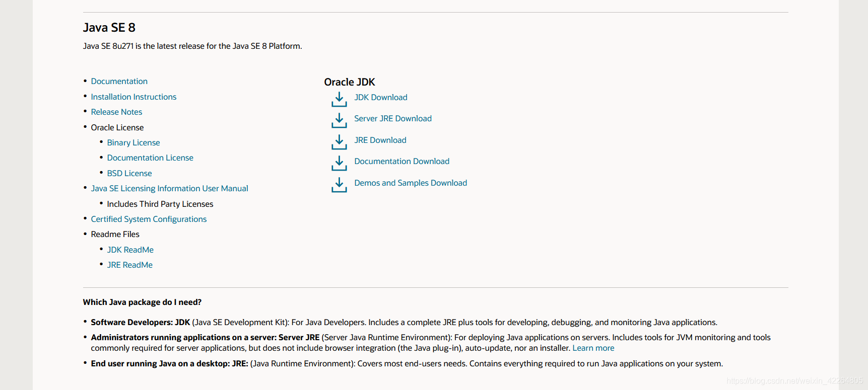The width and height of the screenshot is (868, 390).
Task: Open the JDK ReadMe link
Action: [x=130, y=250]
